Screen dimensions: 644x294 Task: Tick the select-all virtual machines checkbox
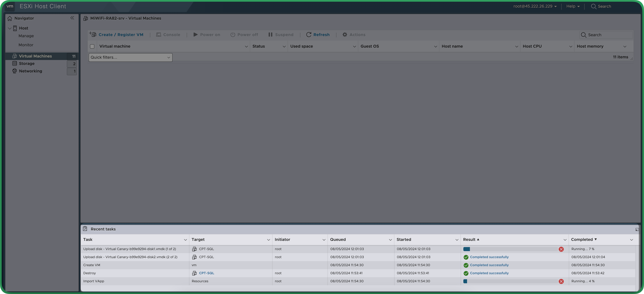point(92,46)
